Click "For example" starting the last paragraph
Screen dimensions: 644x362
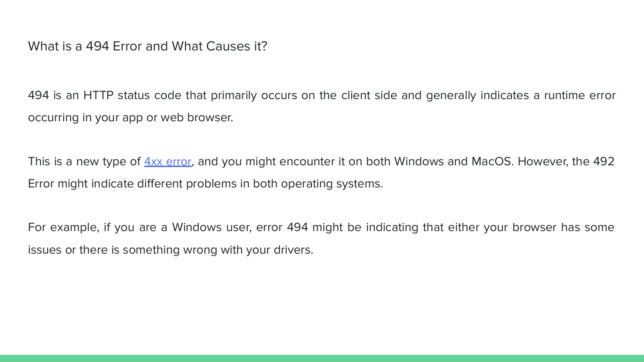coord(62,228)
